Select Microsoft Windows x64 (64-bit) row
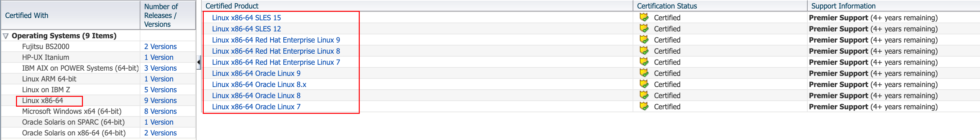This screenshot has height=140, width=980. (x=71, y=112)
